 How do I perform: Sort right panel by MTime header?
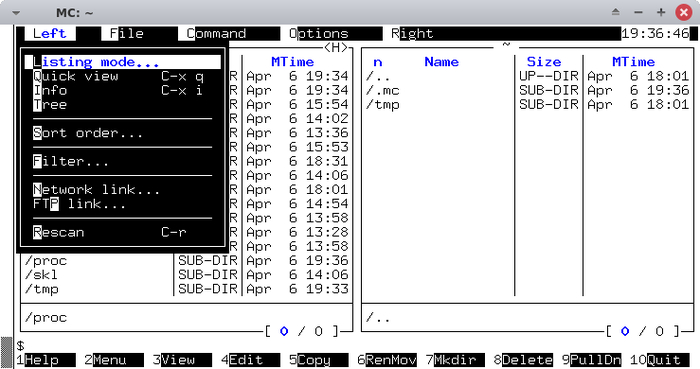(x=633, y=62)
